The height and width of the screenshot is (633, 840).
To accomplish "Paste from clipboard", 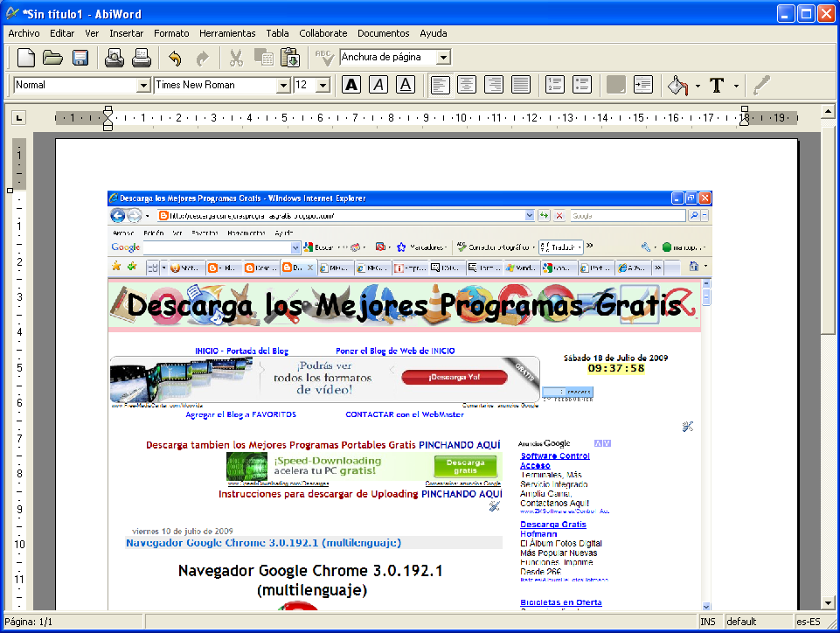I will tap(290, 58).
